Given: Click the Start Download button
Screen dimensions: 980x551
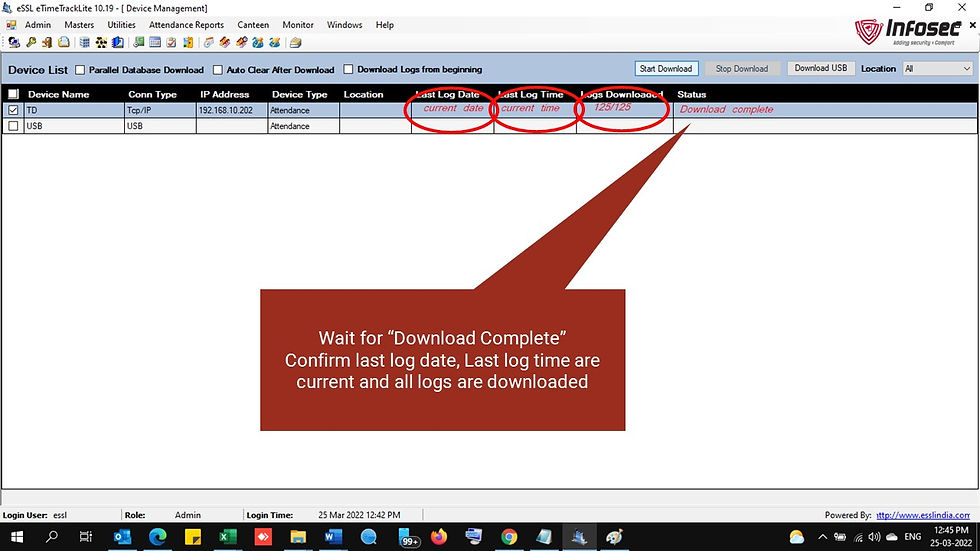Looking at the screenshot, I should (666, 69).
